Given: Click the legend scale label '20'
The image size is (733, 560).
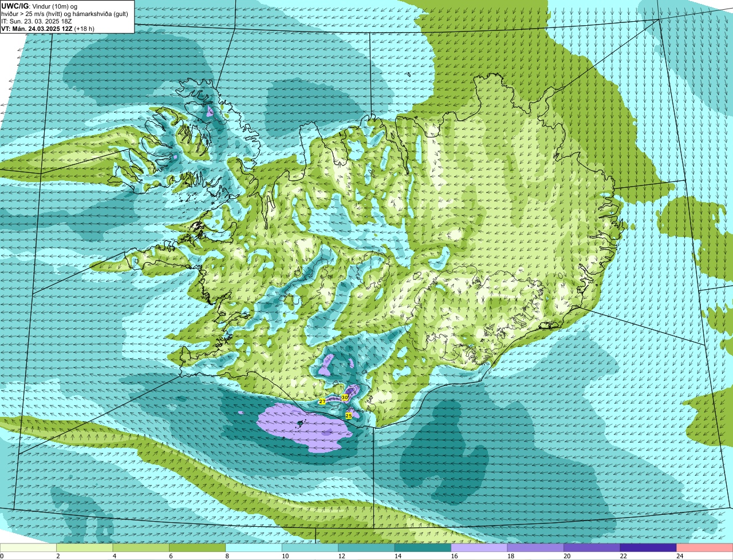Looking at the screenshot, I should pyautogui.click(x=567, y=556).
